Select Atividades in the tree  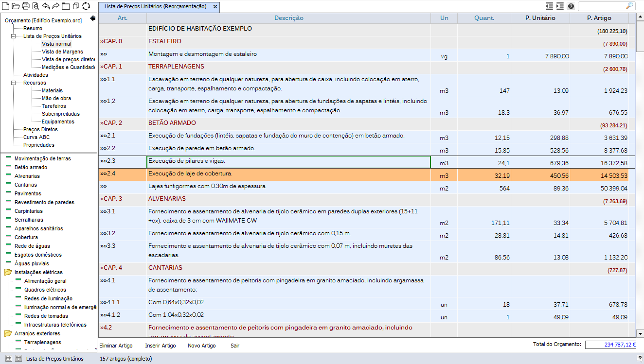(36, 75)
